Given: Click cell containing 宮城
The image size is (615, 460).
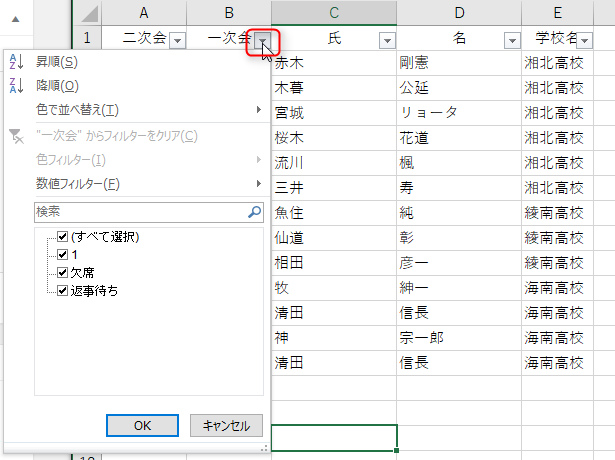Looking at the screenshot, I should 334,113.
